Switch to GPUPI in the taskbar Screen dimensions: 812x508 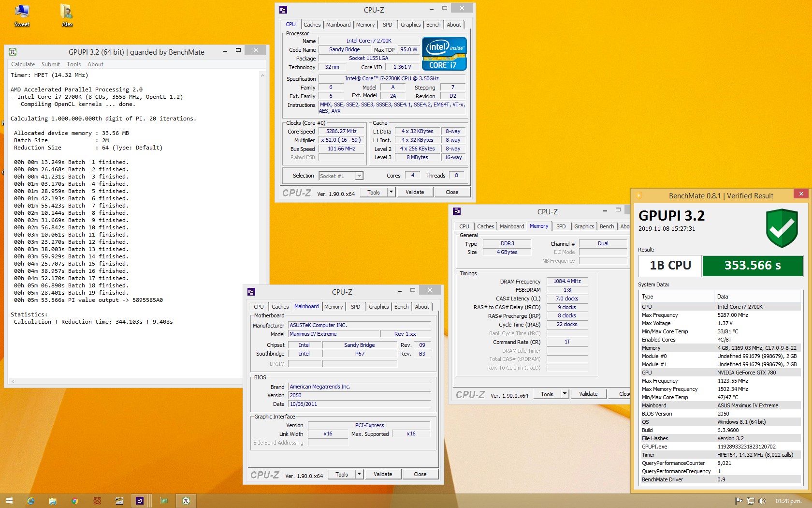coord(186,501)
